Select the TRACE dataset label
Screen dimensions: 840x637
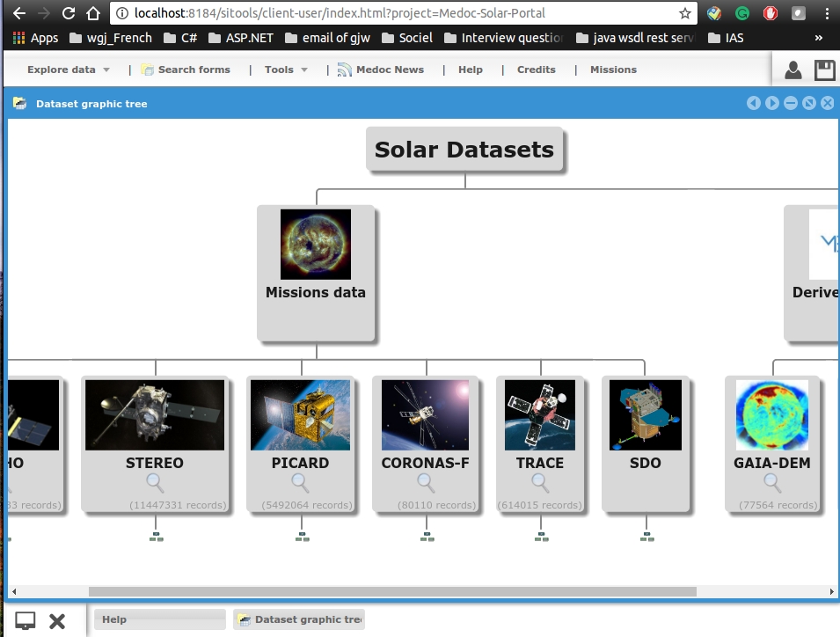tap(539, 463)
